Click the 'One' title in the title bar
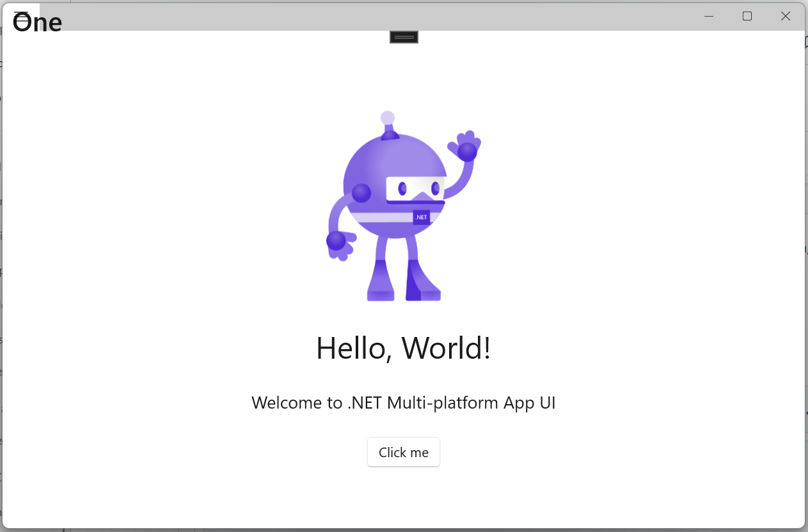 (37, 21)
